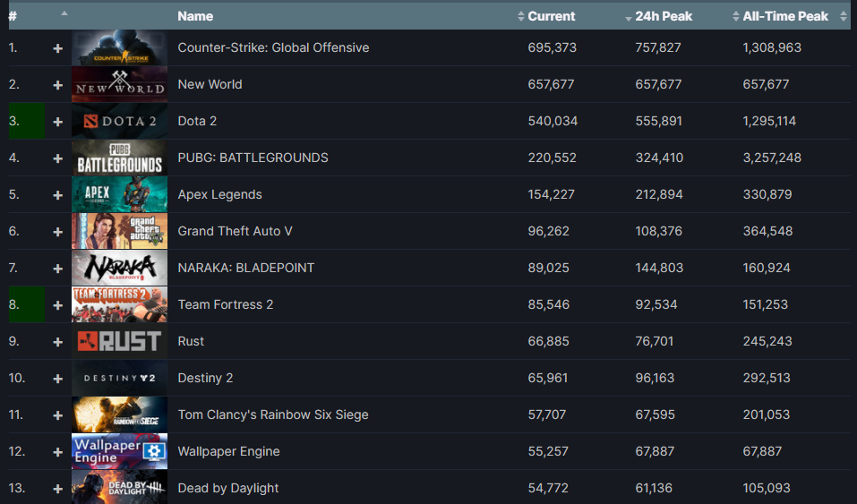857x504 pixels.
Task: Sort by the # rank column header
Action: point(13,16)
